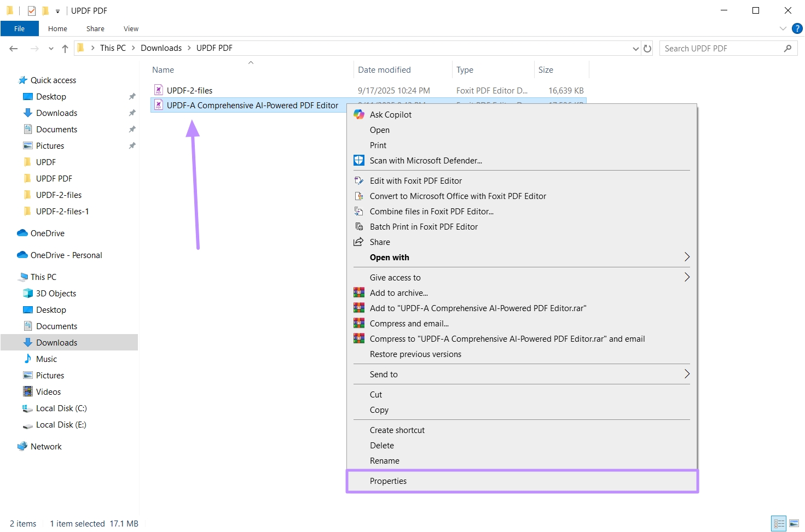805x532 pixels.
Task: Switch to the View tab
Action: pyautogui.click(x=130, y=28)
